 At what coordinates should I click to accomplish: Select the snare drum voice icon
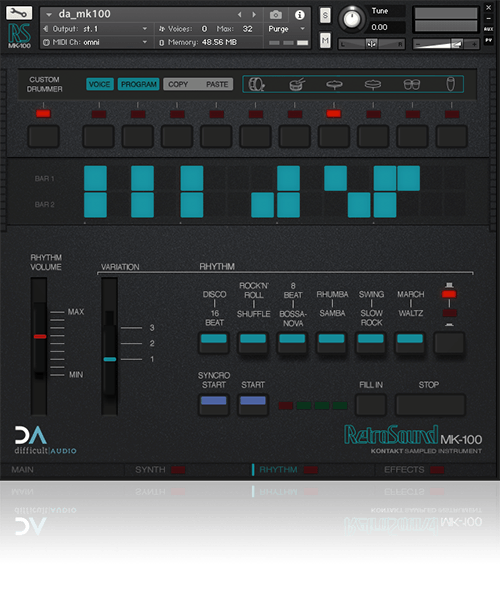[x=297, y=84]
